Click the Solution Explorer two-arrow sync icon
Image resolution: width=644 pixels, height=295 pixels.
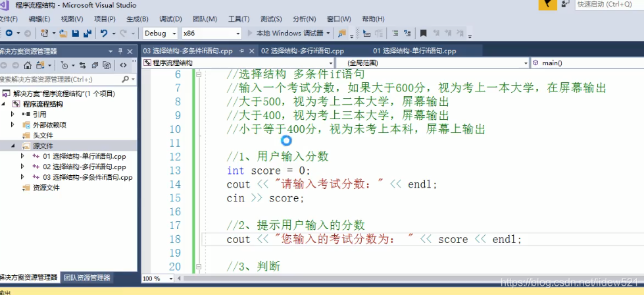(x=82, y=65)
